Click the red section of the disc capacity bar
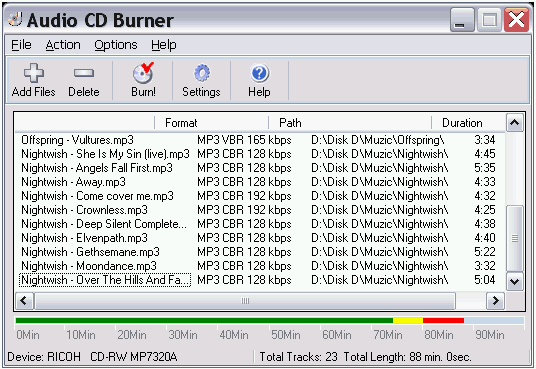 pos(443,320)
